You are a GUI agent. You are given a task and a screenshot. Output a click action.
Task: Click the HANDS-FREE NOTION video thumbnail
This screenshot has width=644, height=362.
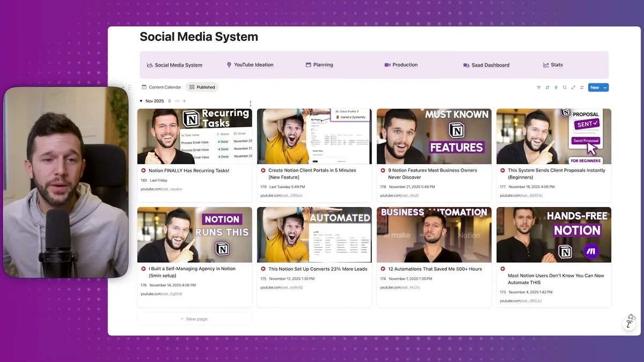pos(553,234)
